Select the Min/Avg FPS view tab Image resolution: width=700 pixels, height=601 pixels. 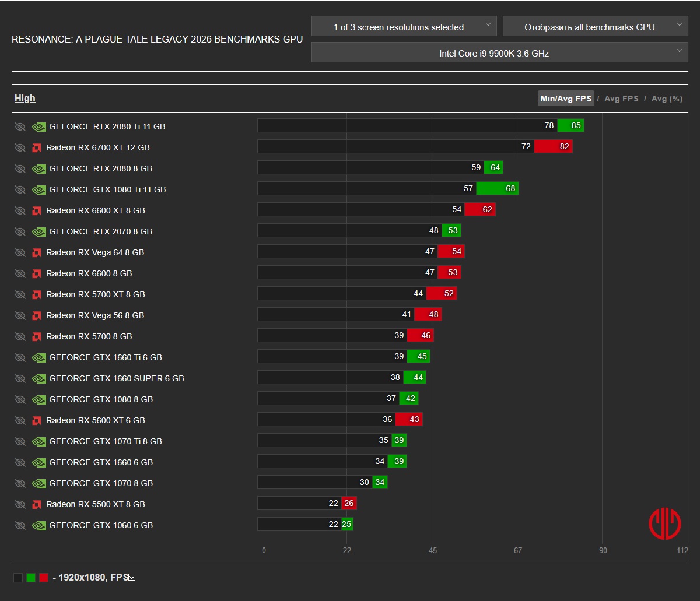566,99
